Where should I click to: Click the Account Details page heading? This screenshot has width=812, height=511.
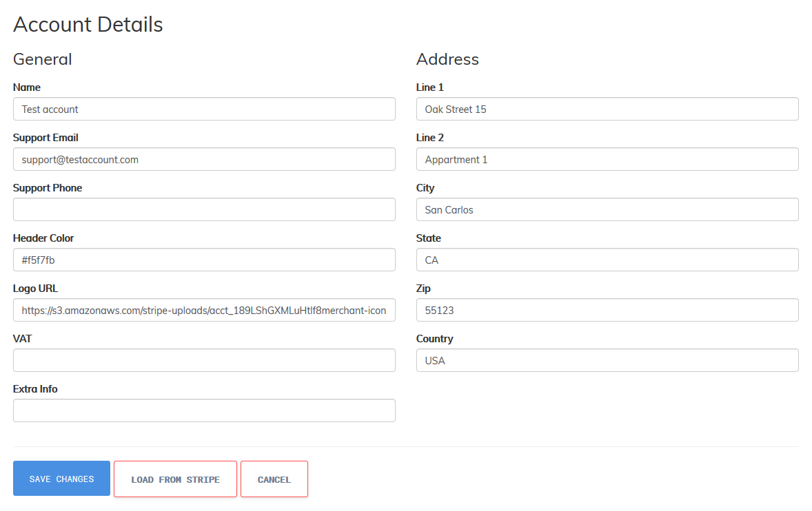88,24
